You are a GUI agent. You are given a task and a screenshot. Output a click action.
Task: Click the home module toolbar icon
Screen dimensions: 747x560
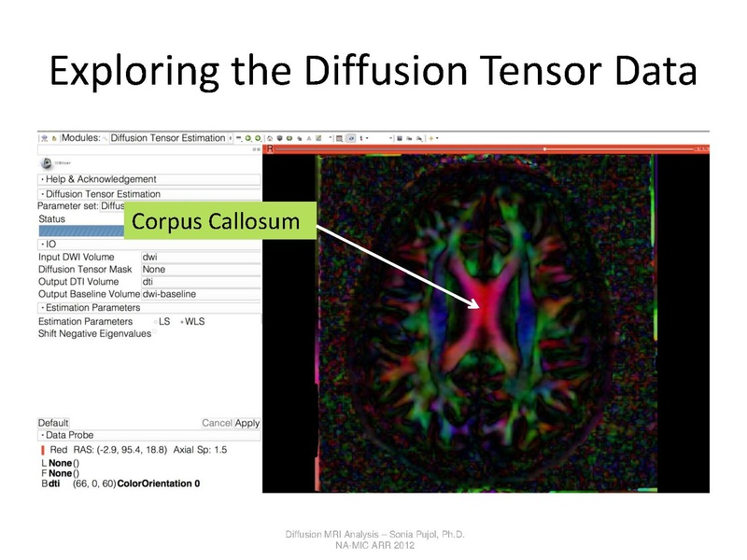[270, 138]
